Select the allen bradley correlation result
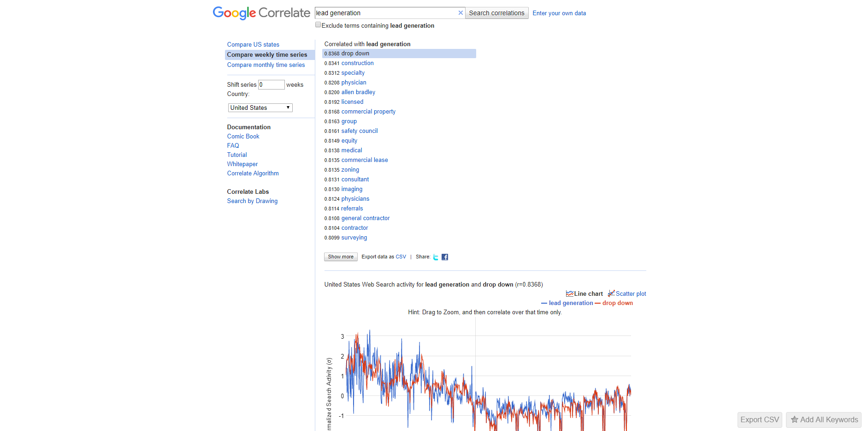The width and height of the screenshot is (868, 431). 358,92
